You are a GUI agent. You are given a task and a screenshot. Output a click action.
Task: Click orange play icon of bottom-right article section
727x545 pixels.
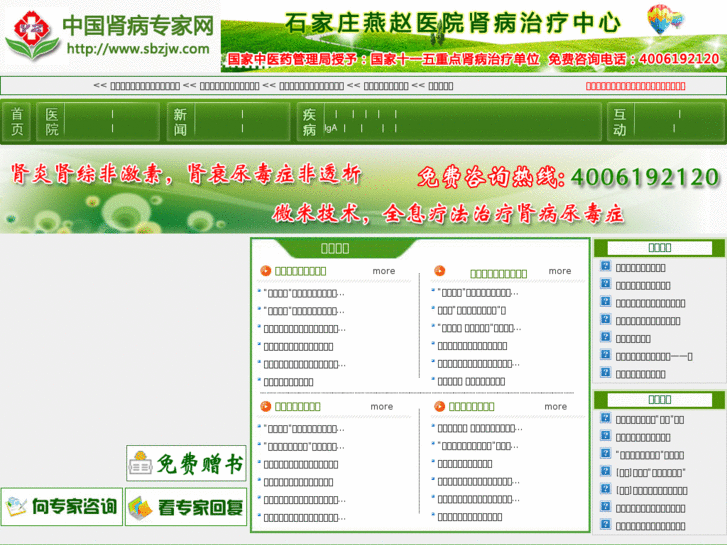coord(439,407)
